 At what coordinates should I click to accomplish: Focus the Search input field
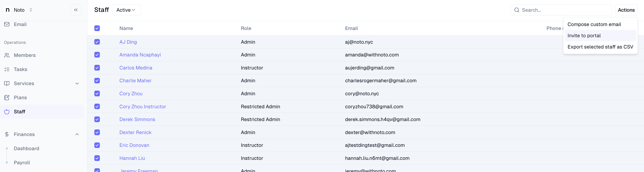(561, 10)
